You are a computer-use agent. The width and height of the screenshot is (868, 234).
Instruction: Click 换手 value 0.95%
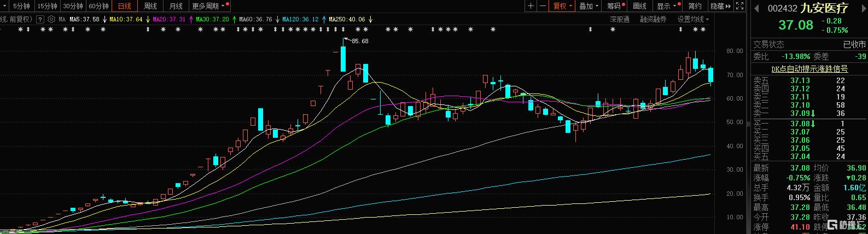[799, 197]
